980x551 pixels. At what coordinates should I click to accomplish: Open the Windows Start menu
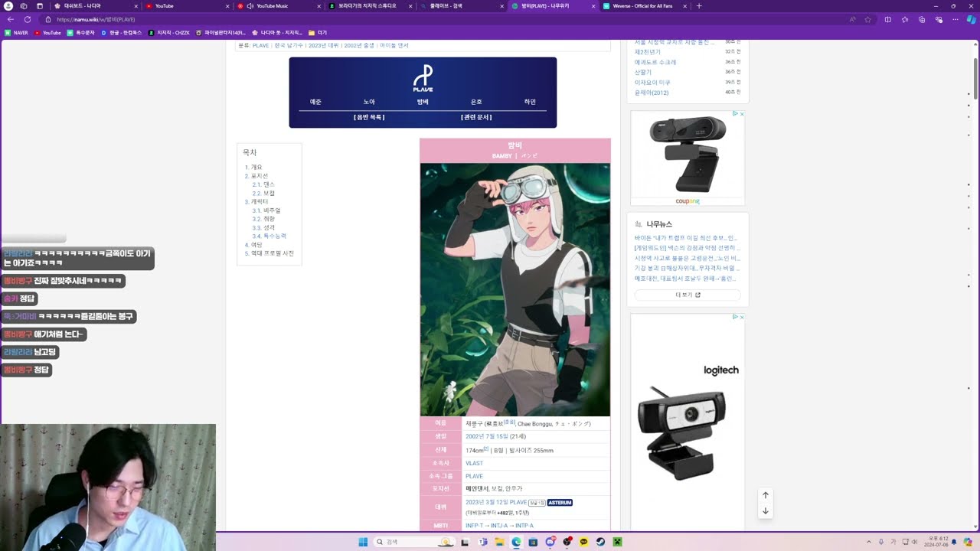point(363,542)
